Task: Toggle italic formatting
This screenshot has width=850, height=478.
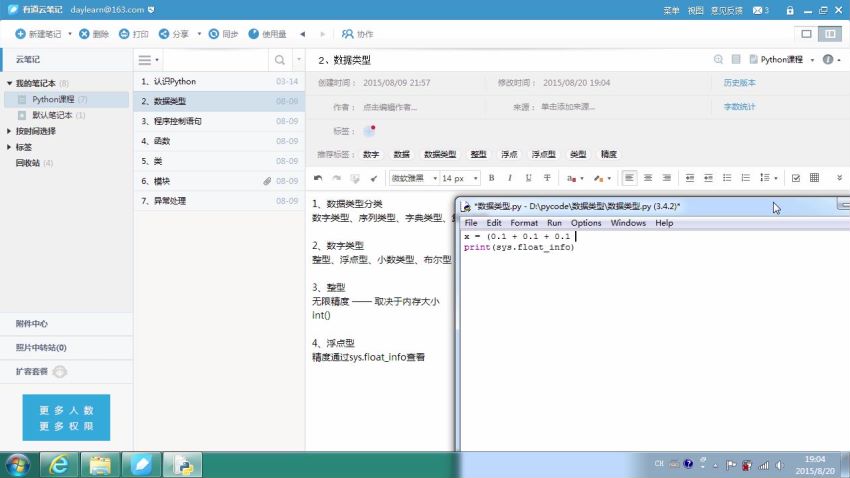Action: pos(510,178)
